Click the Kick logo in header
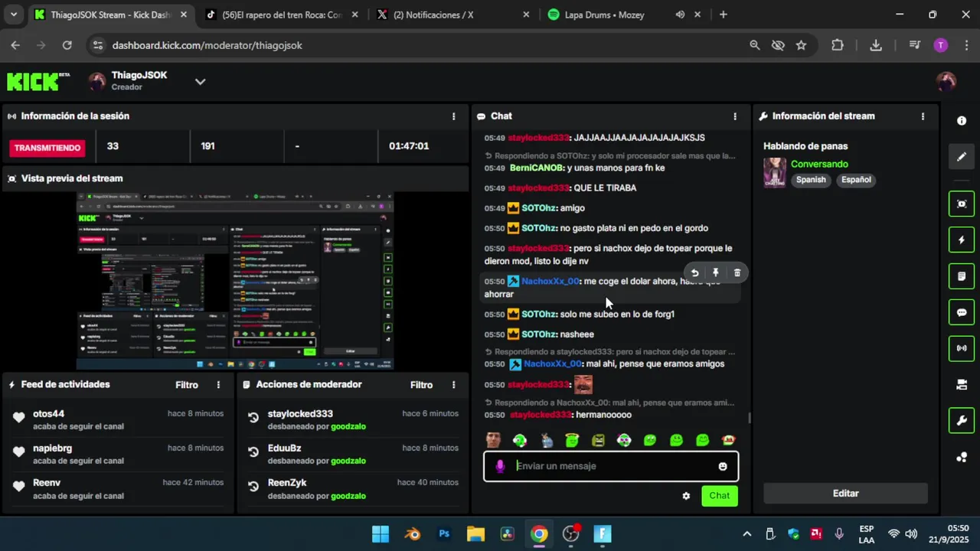980x551 pixels. click(38, 81)
